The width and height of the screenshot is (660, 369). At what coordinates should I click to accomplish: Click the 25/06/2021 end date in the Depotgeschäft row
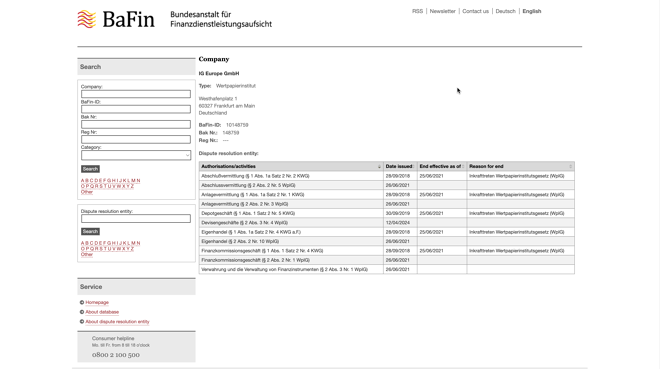click(x=431, y=213)
